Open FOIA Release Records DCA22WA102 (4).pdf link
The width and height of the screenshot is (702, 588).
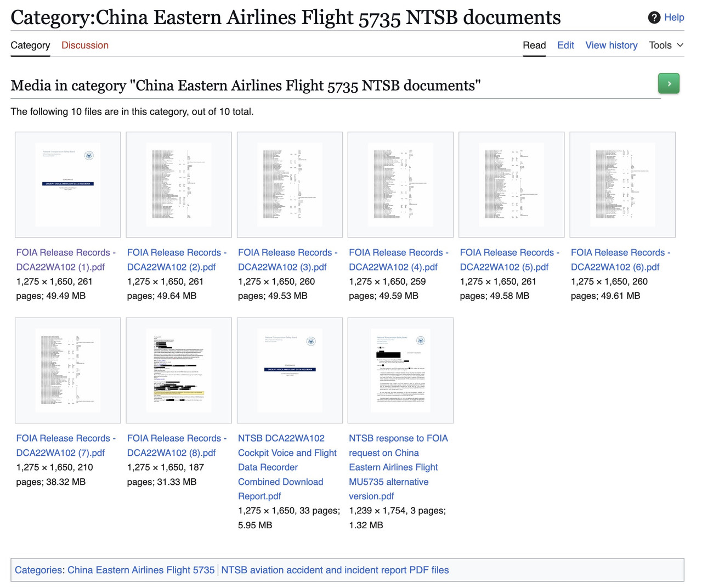pos(399,259)
